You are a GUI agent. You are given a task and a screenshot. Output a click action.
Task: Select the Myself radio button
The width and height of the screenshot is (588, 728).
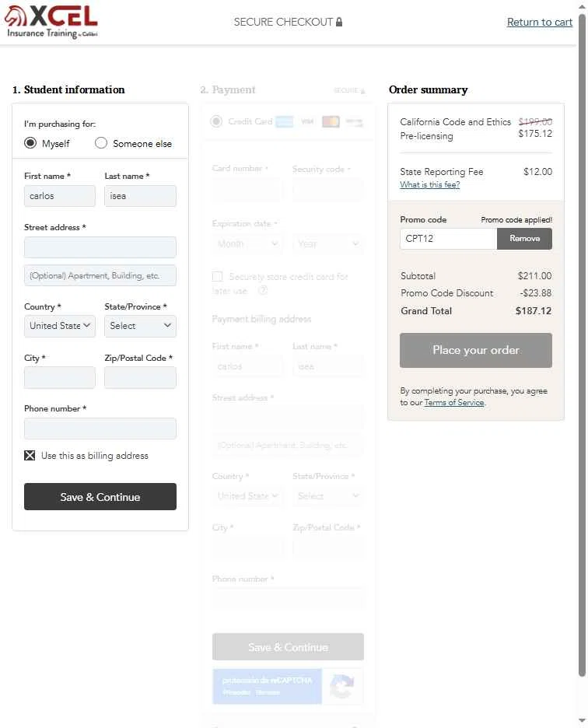30,143
